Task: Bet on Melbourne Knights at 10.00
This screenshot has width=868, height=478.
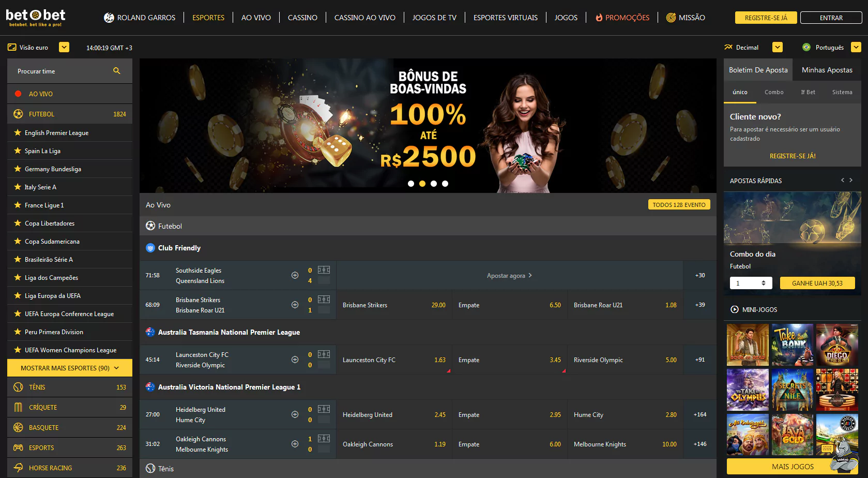Action: 625,444
